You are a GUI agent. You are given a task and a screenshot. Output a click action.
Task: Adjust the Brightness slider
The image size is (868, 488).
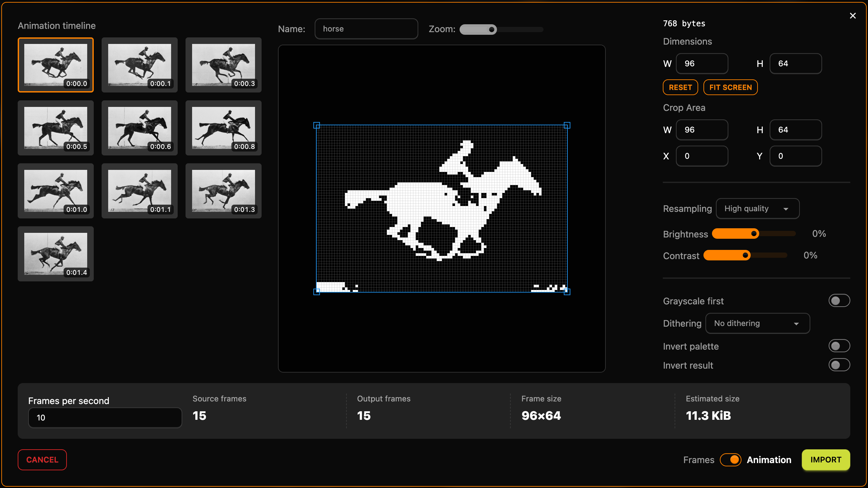754,234
